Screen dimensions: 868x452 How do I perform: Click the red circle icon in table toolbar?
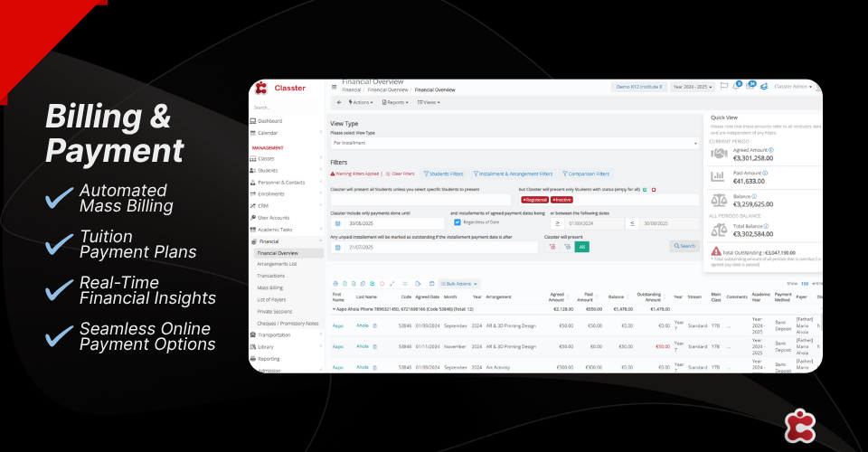(382, 284)
